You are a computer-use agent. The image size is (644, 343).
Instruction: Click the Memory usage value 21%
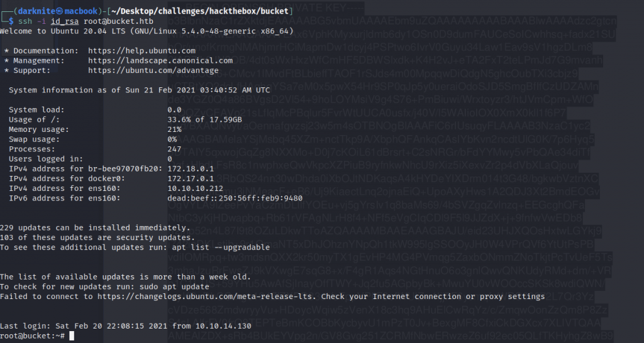tap(174, 129)
